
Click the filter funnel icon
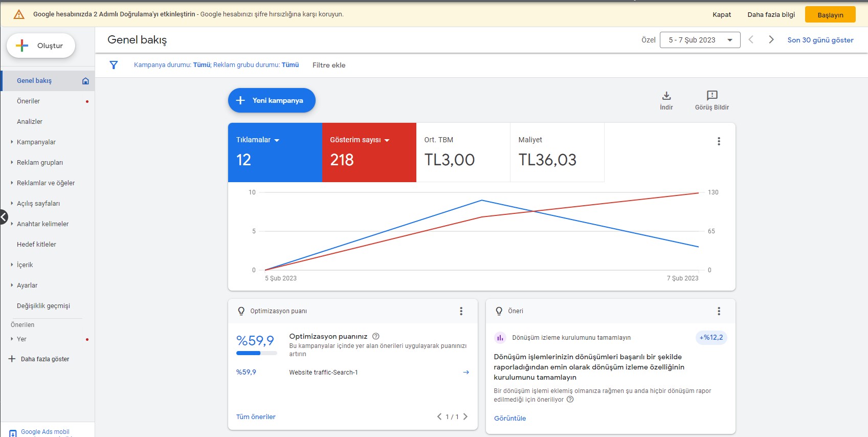114,65
